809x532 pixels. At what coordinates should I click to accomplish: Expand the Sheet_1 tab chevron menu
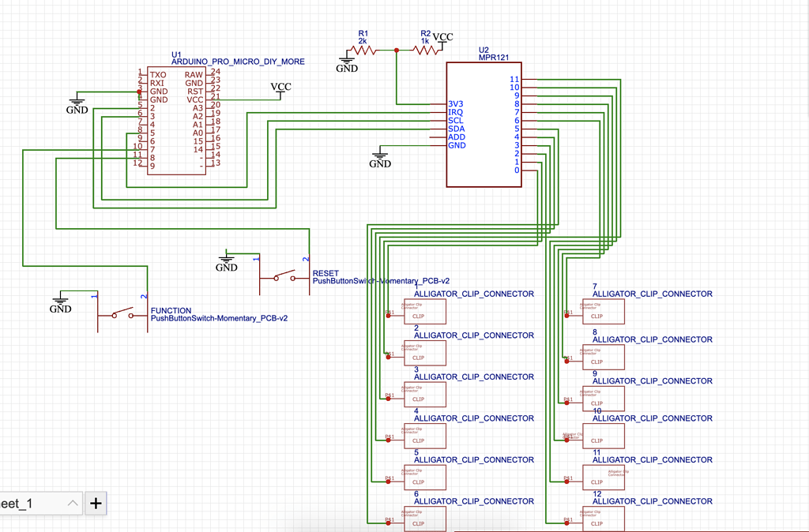pos(73,503)
